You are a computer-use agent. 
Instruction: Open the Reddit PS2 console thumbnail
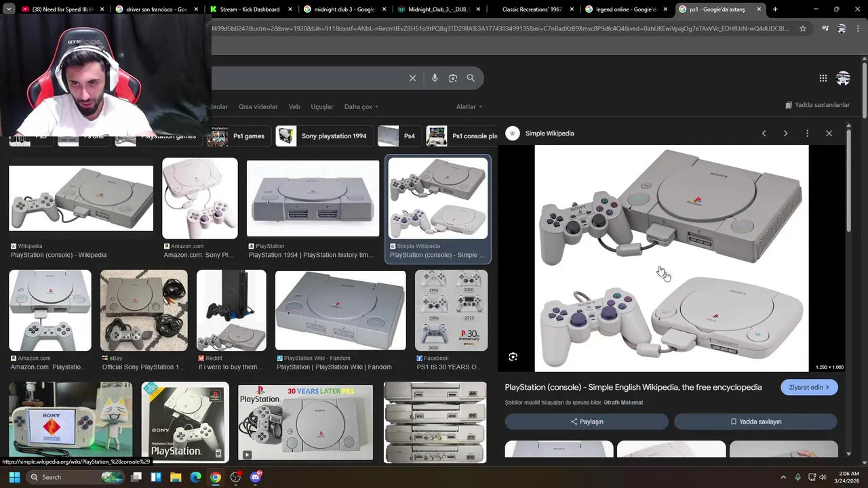pos(231,310)
